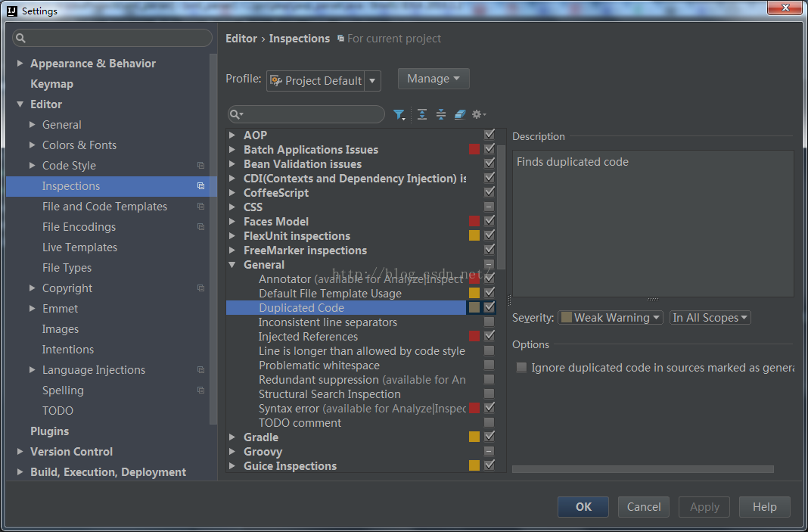Toggle Ignore duplicated code in generated sources
808x532 pixels.
coord(522,368)
